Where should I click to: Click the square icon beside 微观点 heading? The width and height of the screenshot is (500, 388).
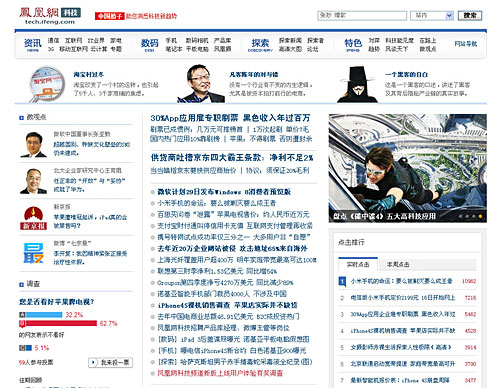(21, 118)
